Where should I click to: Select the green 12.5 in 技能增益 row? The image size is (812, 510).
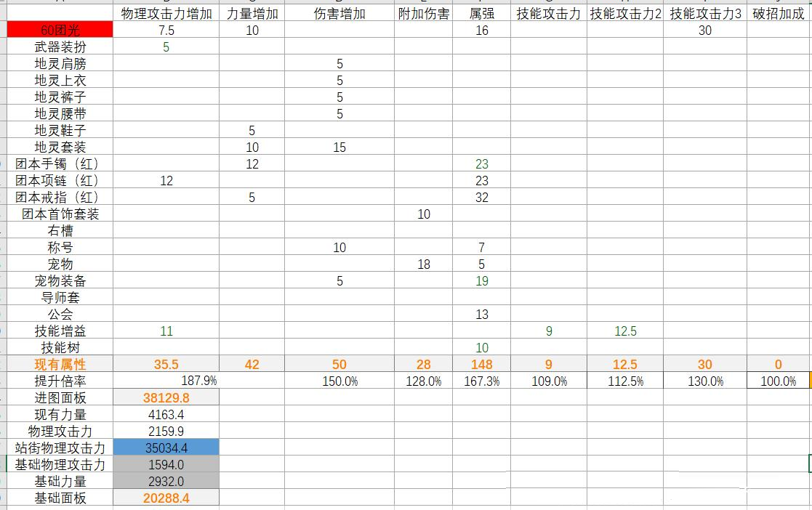(625, 331)
